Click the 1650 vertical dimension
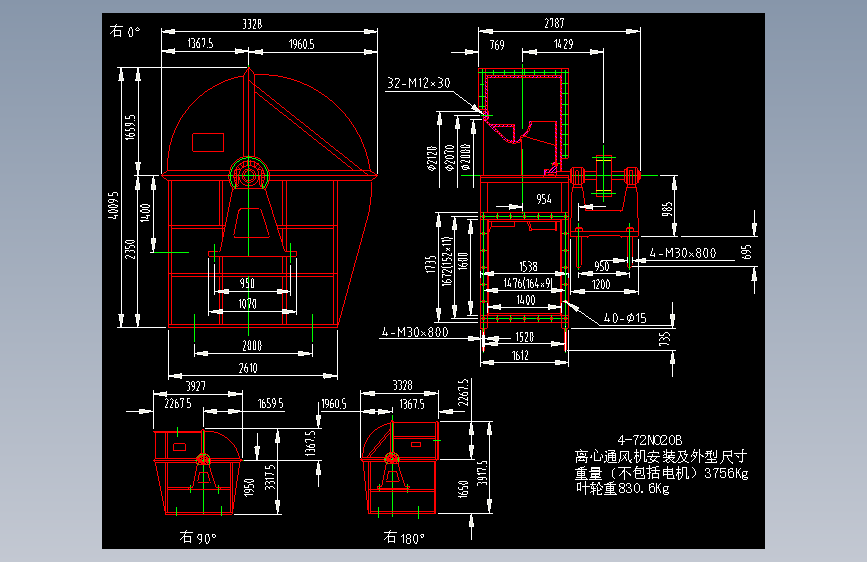867x562 pixels. tap(463, 488)
